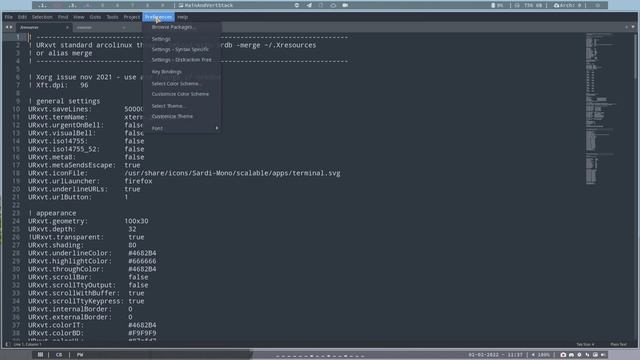Viewport: 640px width, 360px height.
Task: Open the Tab Size selector in status bar
Action: click(x=585, y=344)
